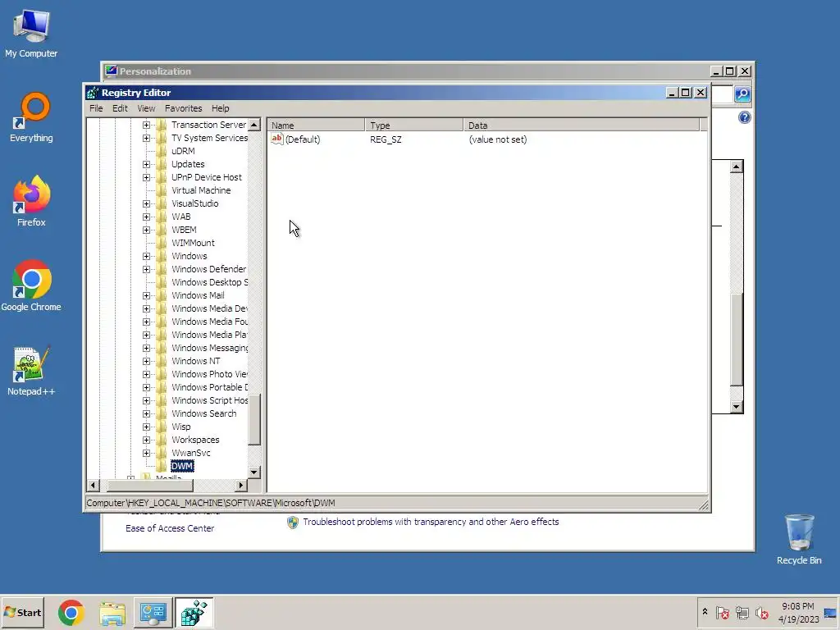The height and width of the screenshot is (630, 840).
Task: Click the tree scroll down arrow
Action: 254,472
